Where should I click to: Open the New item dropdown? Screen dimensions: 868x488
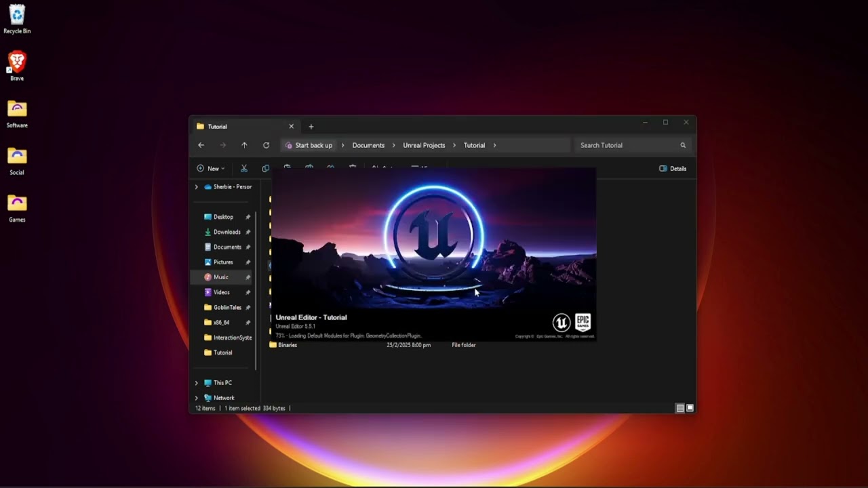(211, 168)
